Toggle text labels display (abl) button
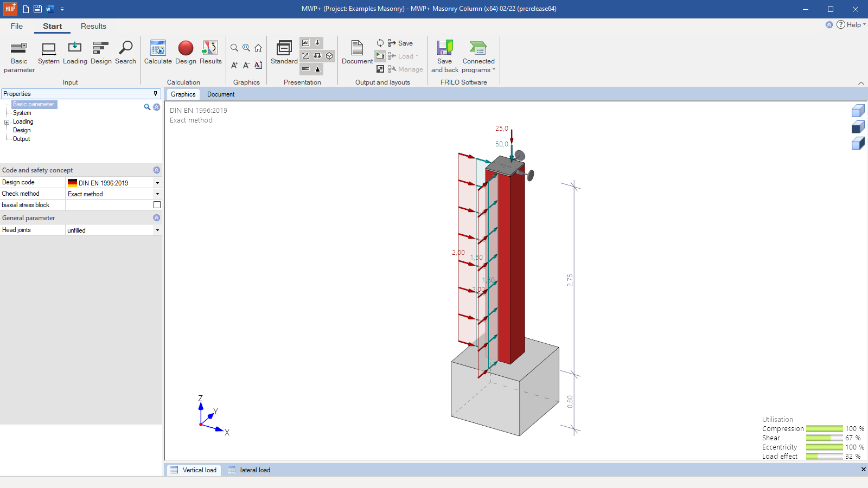The width and height of the screenshot is (868, 488). [306, 43]
